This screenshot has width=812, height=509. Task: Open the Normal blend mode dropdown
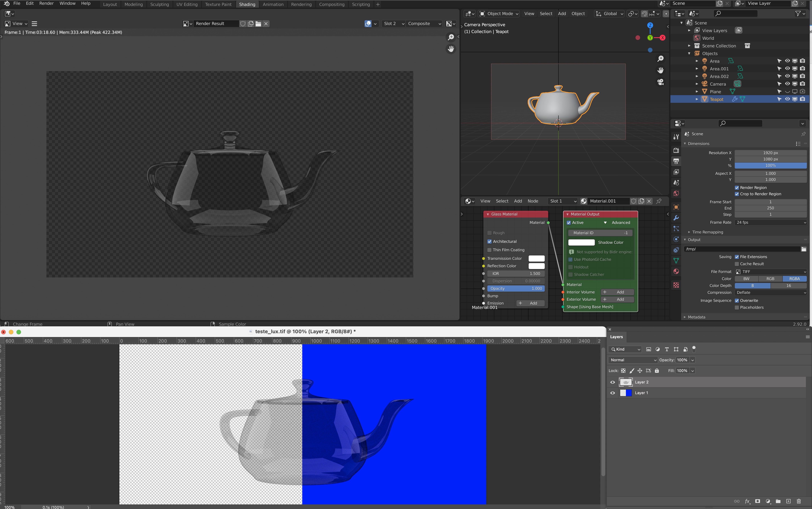tap(633, 360)
